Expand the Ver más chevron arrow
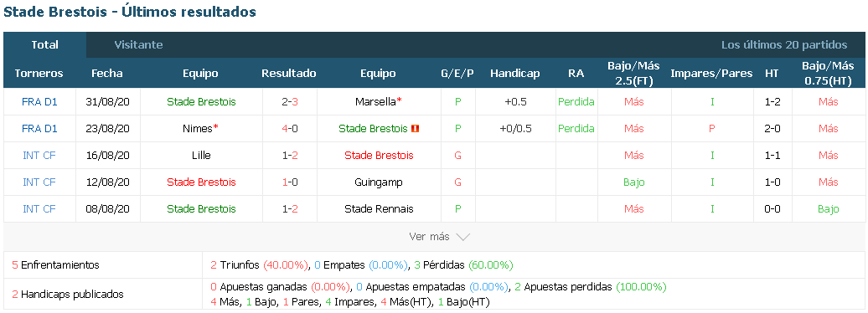This screenshot has height=313, width=868. tap(462, 237)
